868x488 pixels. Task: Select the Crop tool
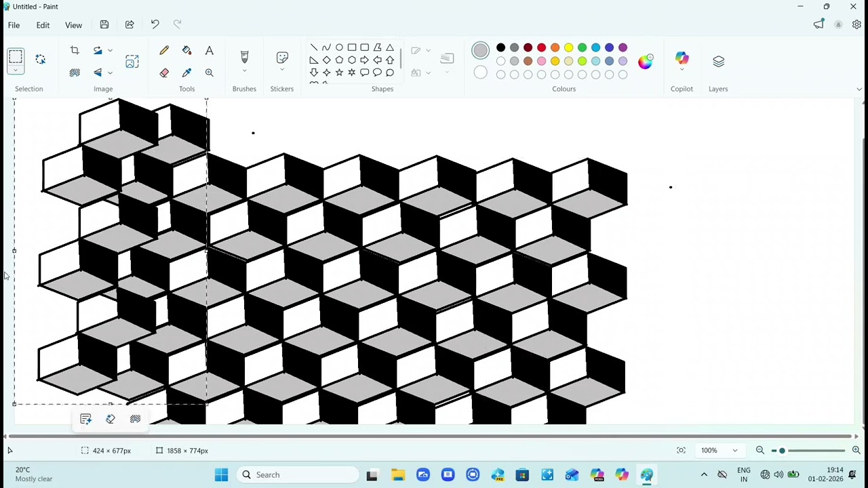tap(75, 51)
